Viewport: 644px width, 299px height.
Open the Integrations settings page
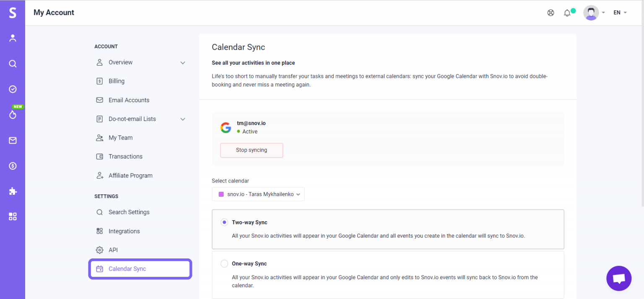[124, 231]
